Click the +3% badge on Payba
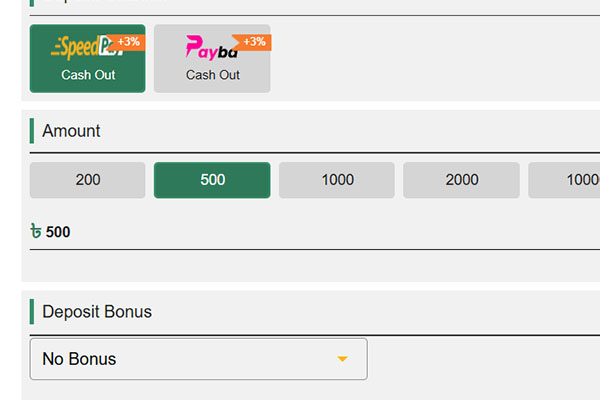 (x=255, y=41)
